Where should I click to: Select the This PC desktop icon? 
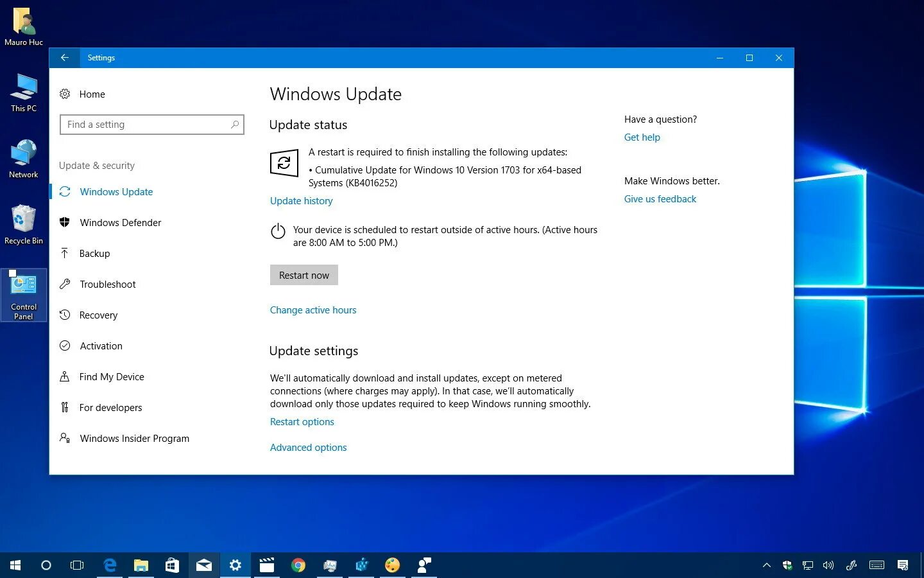point(24,93)
